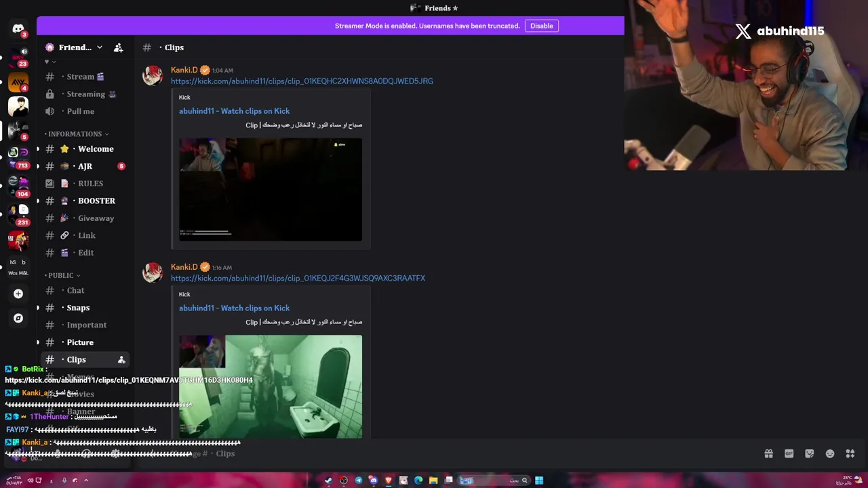
Task: Open the GIF picker icon
Action: (789, 453)
